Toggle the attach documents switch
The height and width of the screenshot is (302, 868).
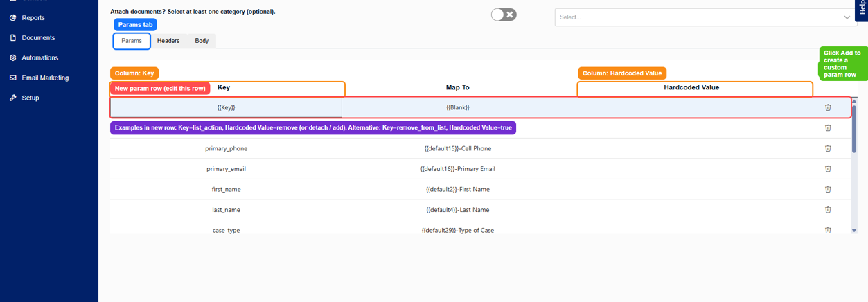[504, 15]
